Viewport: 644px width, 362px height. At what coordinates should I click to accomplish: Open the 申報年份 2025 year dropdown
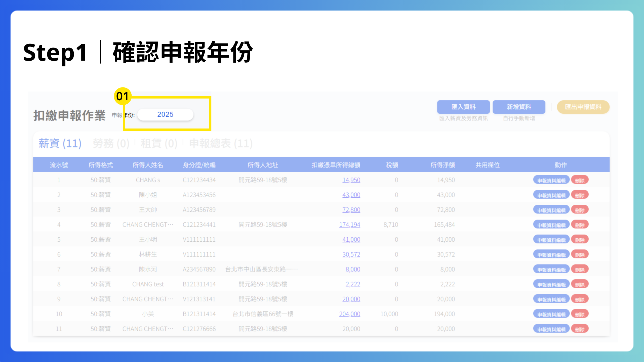click(165, 115)
